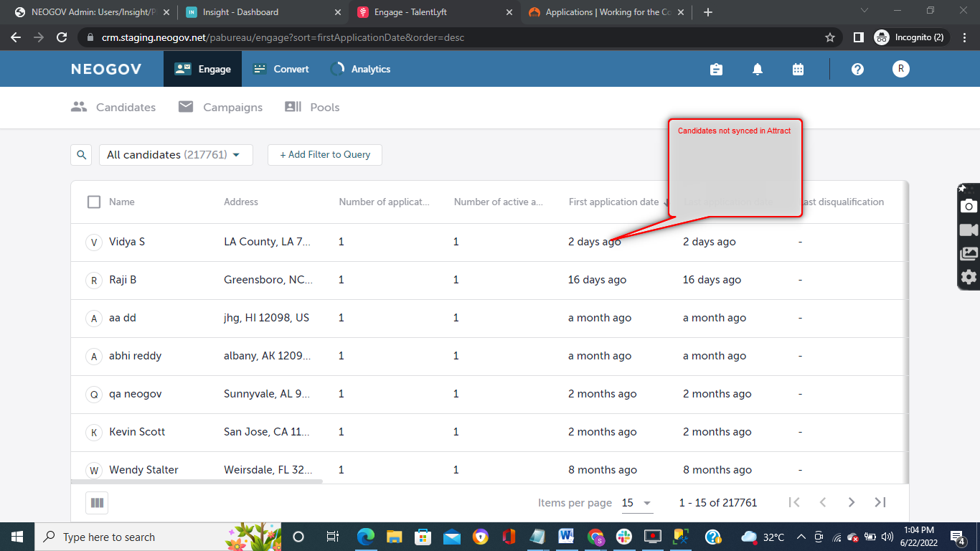Open the help question mark icon

click(857, 69)
